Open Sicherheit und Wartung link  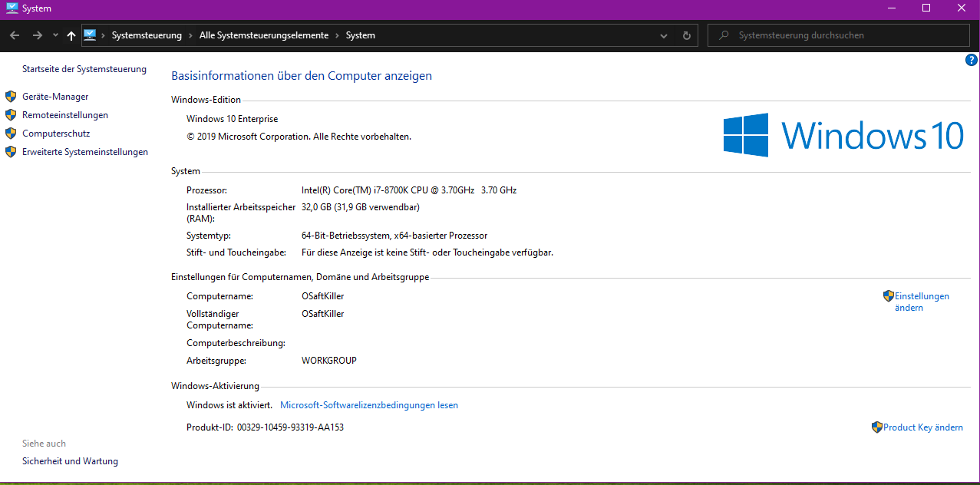click(70, 461)
